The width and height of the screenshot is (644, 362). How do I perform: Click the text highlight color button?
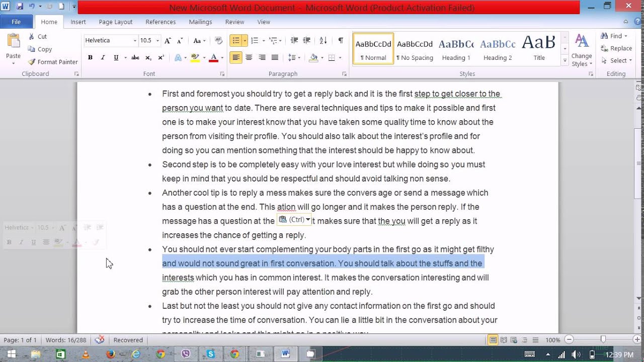(x=195, y=58)
